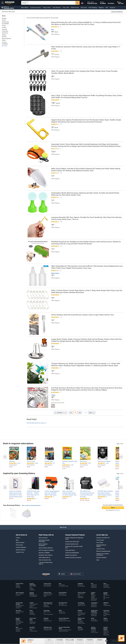Click the Deliver to location pin
The height and width of the screenshot is (644, 126).
[2, 8]
